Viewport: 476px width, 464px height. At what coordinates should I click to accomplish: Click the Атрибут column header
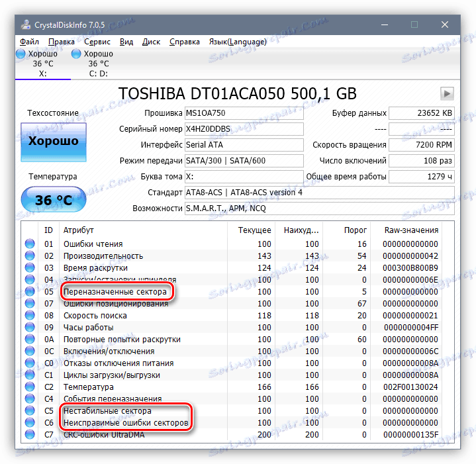pos(79,230)
